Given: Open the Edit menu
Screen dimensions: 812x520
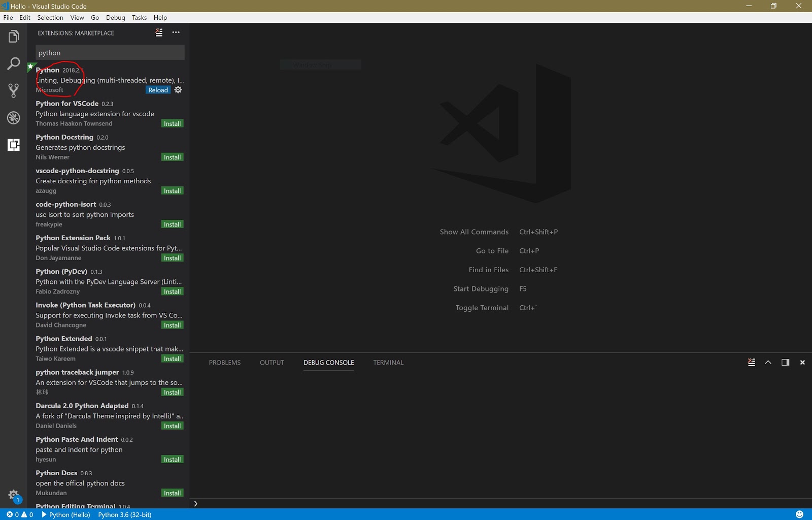Looking at the screenshot, I should pyautogui.click(x=25, y=17).
